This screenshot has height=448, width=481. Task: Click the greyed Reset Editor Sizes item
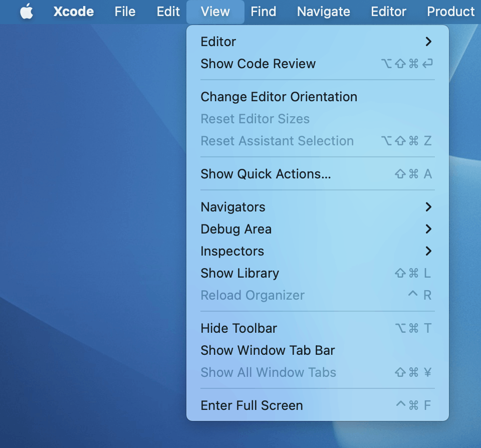318,119
